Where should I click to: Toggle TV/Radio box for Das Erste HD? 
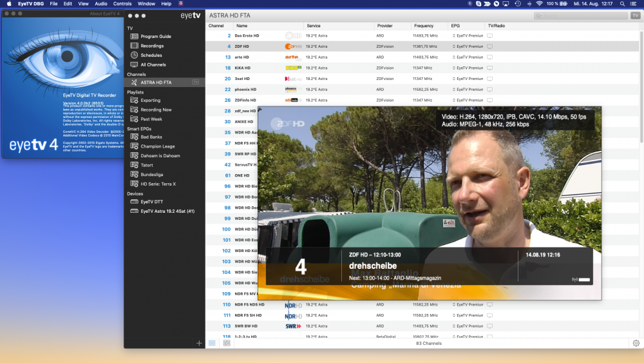489,35
